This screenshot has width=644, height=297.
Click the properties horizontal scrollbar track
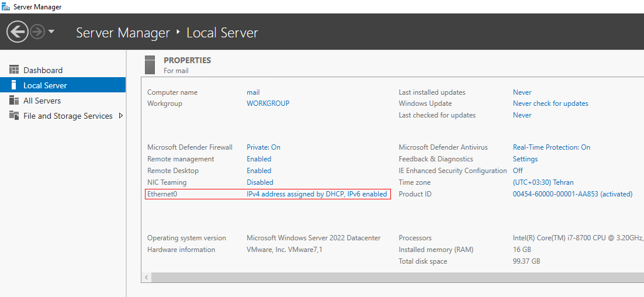click(x=397, y=277)
